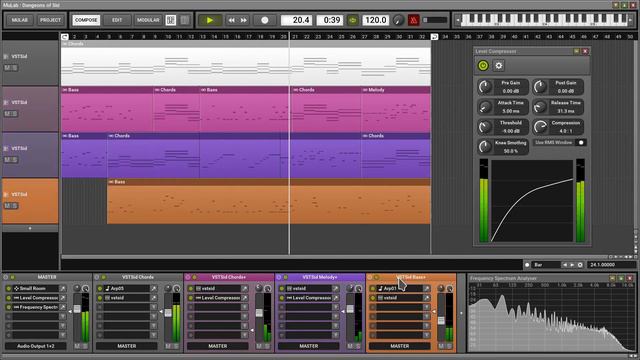
Task: Click the Knee Smoothing knob
Action: (485, 147)
